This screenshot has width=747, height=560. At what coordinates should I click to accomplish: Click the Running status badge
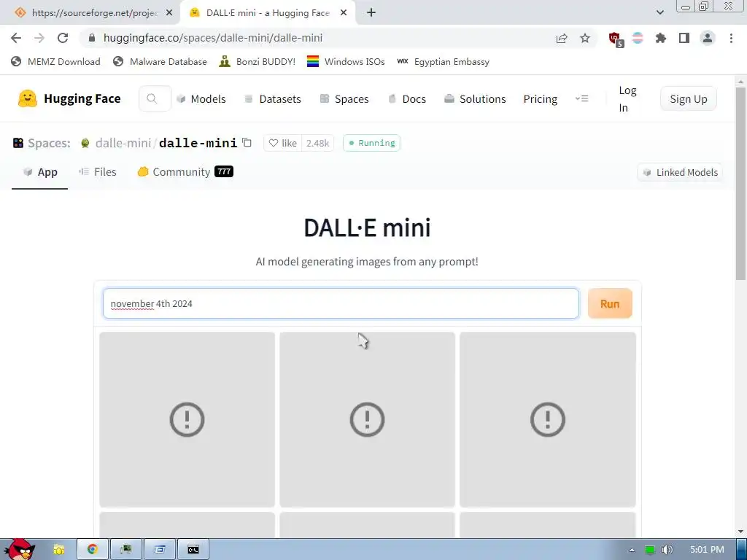(371, 143)
